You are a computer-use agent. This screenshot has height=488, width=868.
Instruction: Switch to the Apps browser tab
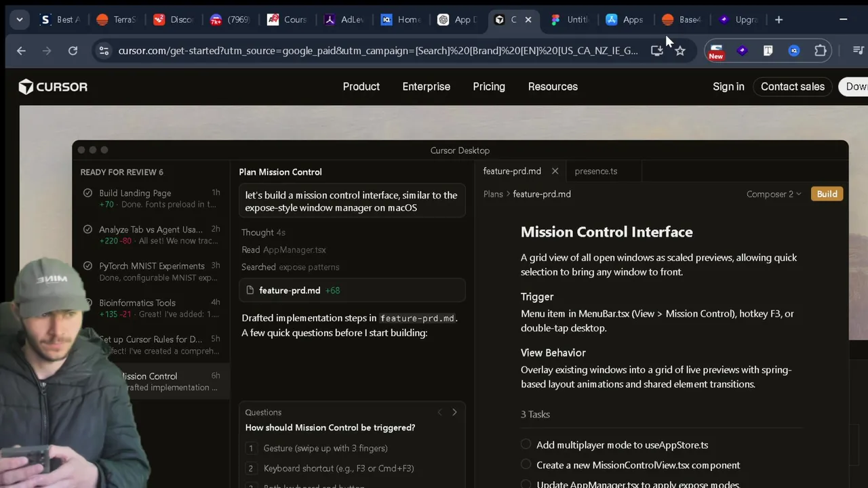[x=625, y=20]
